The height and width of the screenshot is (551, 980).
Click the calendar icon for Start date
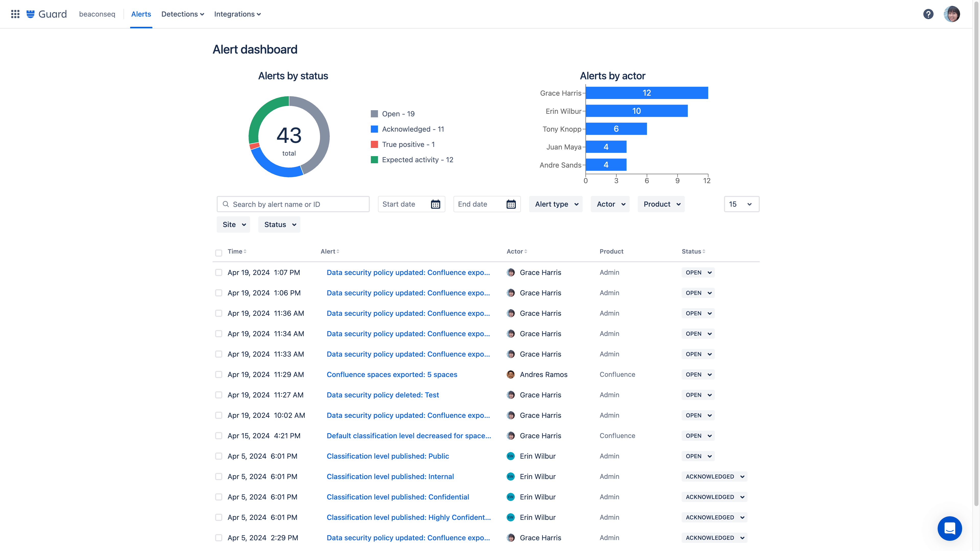[436, 204]
